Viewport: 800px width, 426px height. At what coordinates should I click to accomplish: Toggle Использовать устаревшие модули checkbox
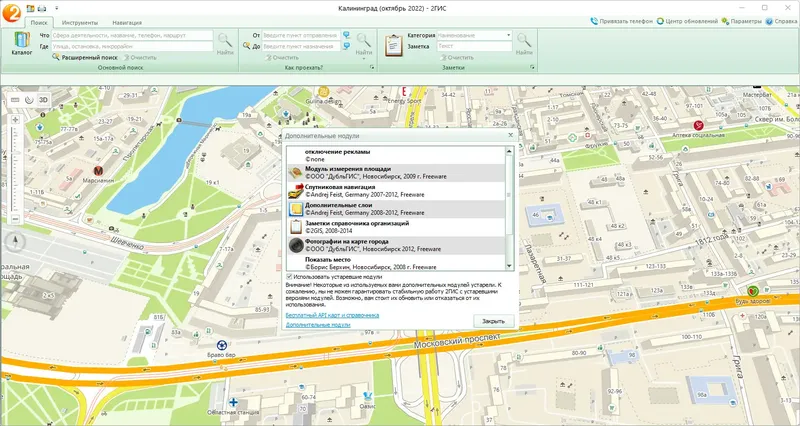point(289,277)
